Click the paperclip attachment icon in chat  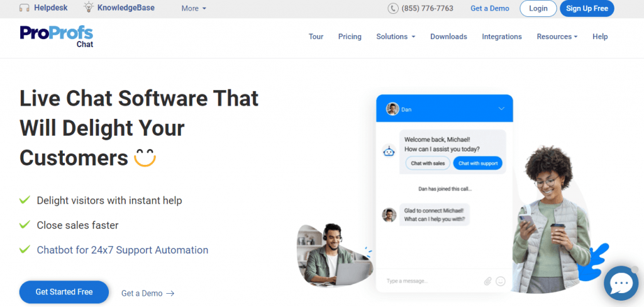tap(487, 281)
